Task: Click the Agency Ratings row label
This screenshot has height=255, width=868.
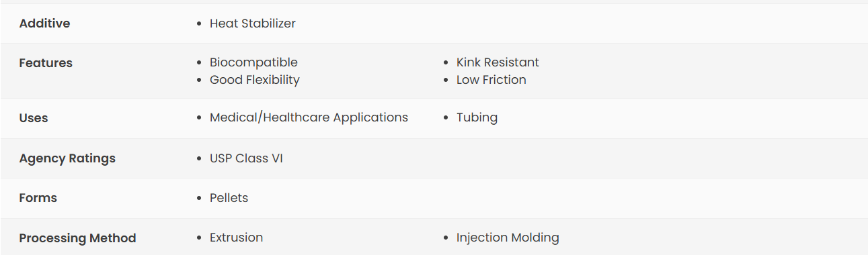Action: pyautogui.click(x=67, y=158)
